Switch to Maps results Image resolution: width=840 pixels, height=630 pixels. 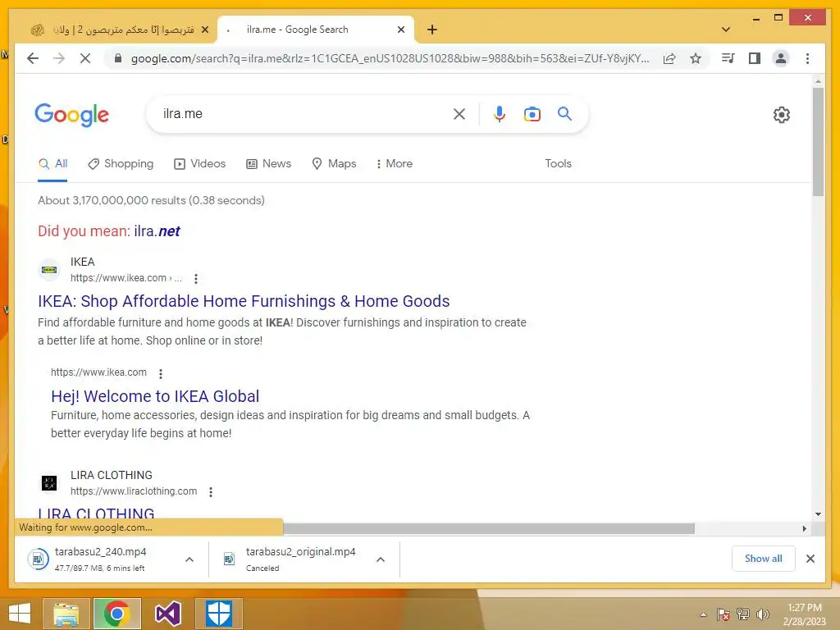pyautogui.click(x=335, y=164)
